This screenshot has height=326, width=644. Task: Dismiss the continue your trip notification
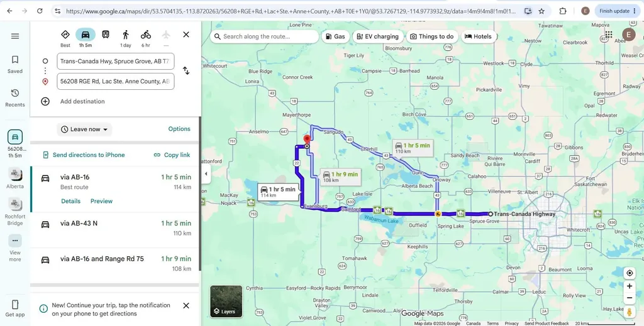[x=186, y=305]
